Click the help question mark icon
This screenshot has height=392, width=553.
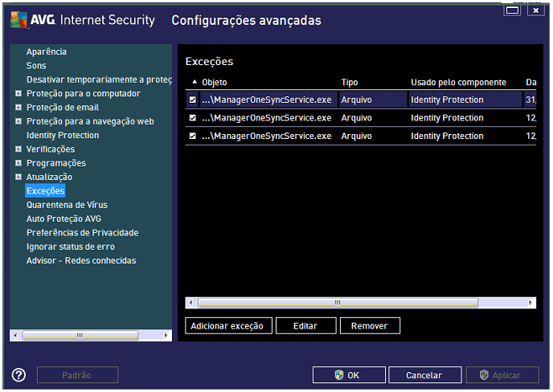[x=18, y=374]
